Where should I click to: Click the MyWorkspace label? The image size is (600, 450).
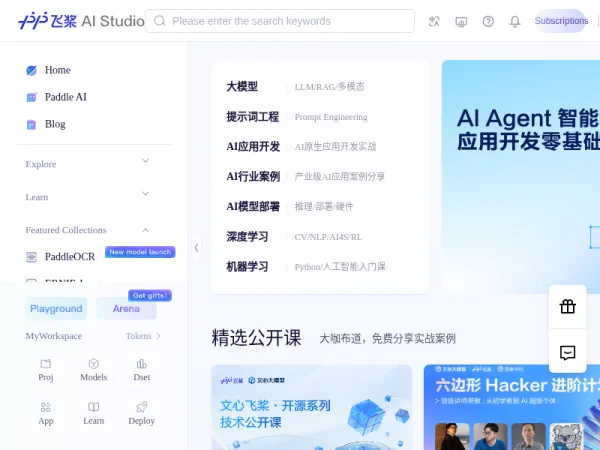click(54, 336)
